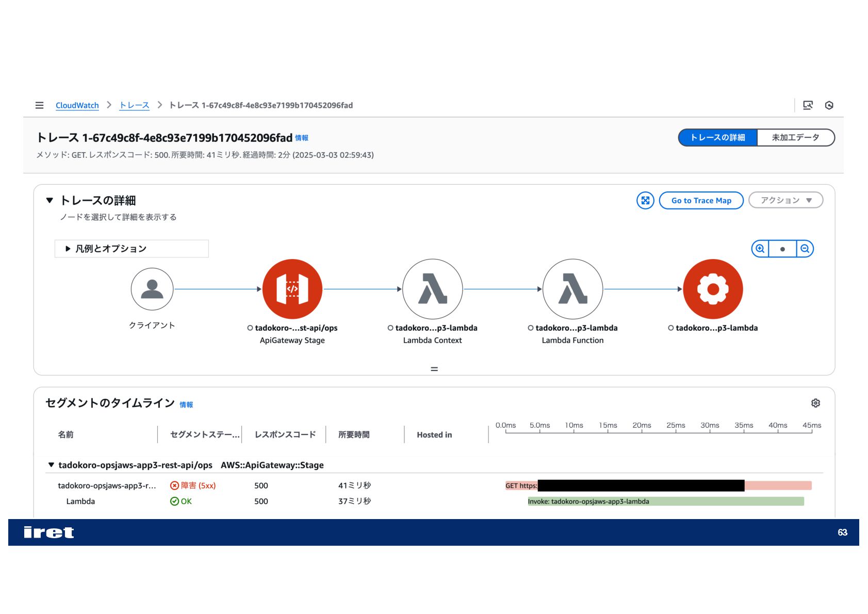Select the Lambda Context node icon
868x614 pixels.
click(433, 289)
